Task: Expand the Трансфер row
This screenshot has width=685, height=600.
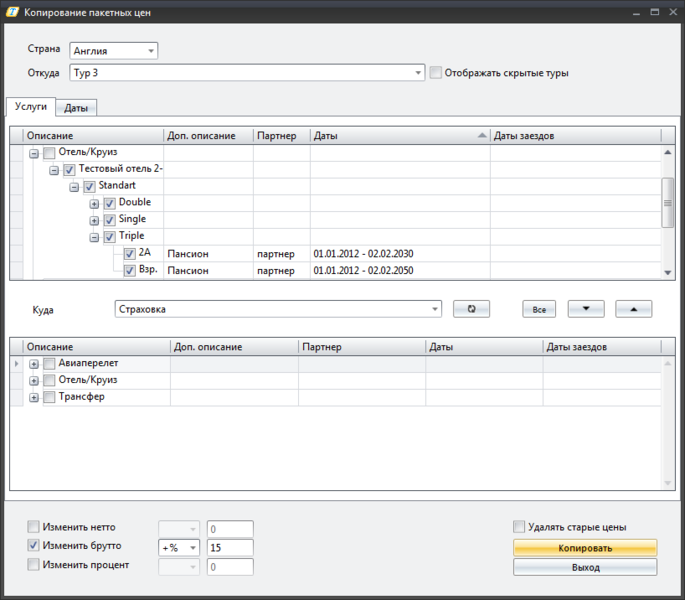Action: 34,398
